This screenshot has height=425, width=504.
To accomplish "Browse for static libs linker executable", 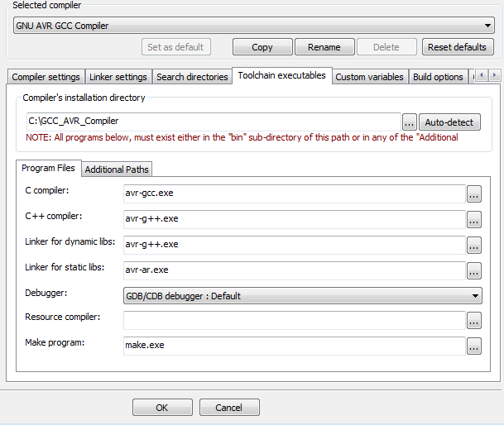I will (x=473, y=271).
